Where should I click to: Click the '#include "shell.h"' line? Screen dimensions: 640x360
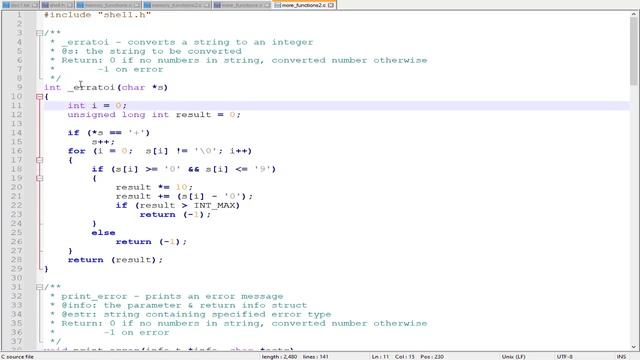click(97, 15)
